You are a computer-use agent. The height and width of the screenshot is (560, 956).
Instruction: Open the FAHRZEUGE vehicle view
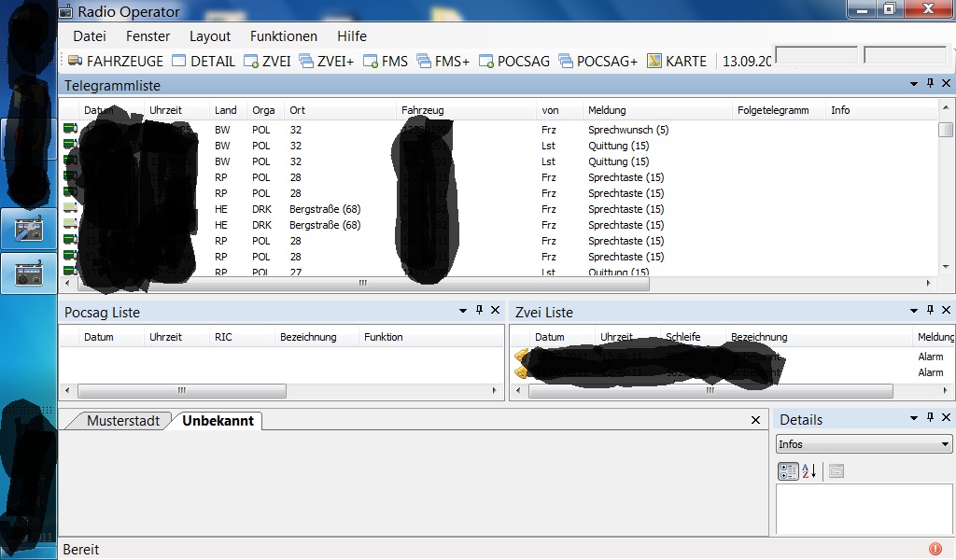click(x=116, y=61)
